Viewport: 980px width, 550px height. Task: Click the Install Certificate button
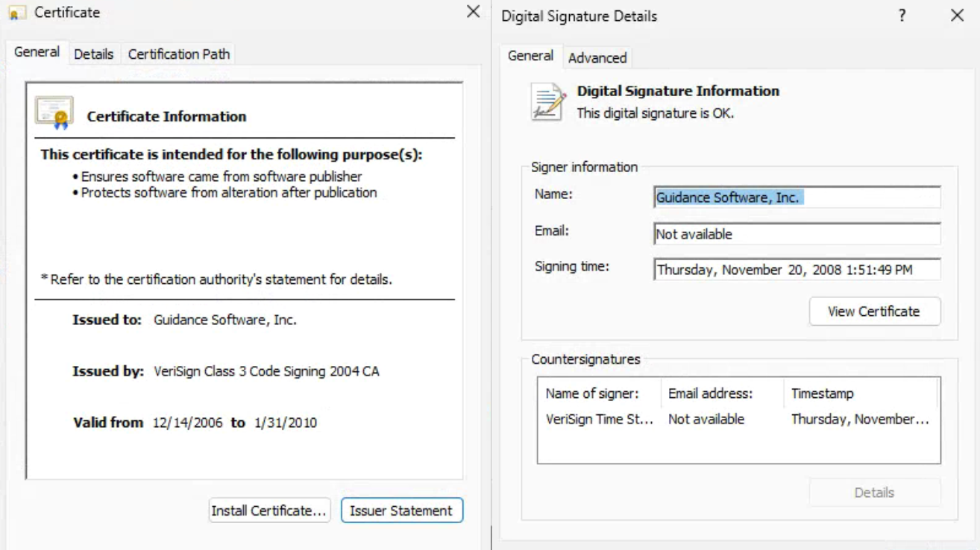point(269,511)
